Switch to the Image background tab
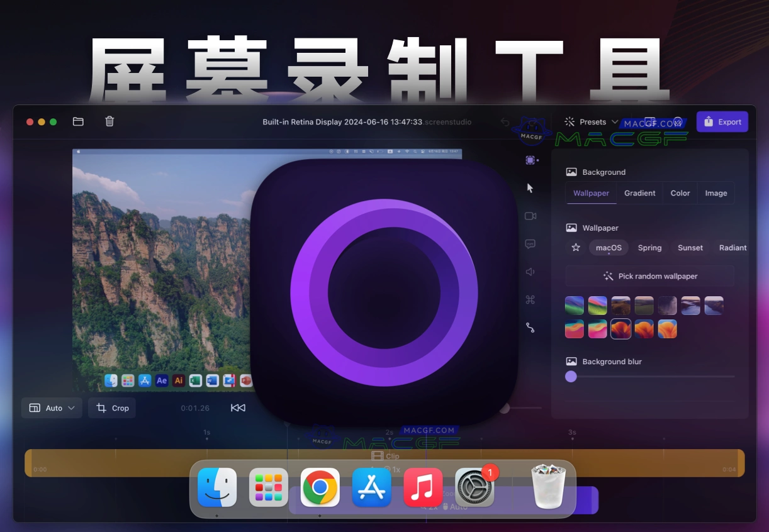Viewport: 769px width, 532px height. [716, 193]
